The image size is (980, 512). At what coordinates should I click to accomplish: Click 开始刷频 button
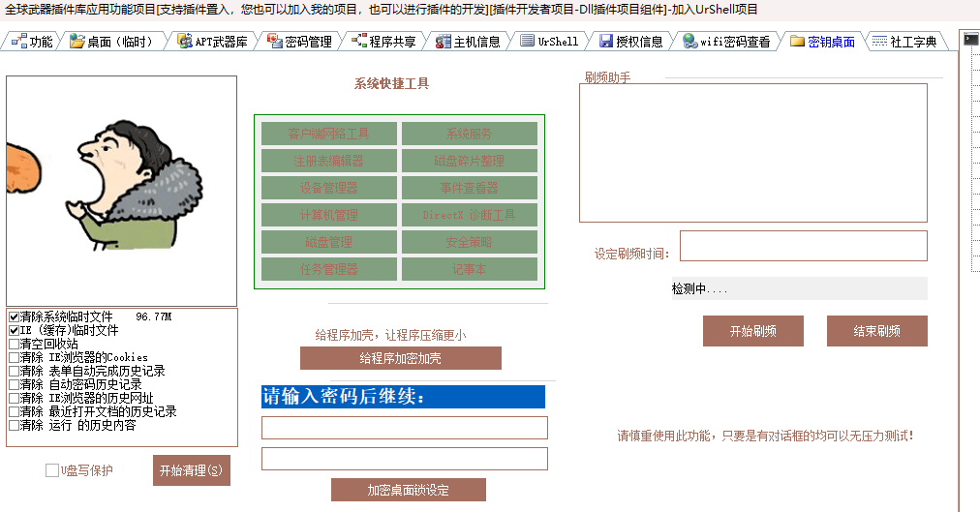tap(753, 331)
